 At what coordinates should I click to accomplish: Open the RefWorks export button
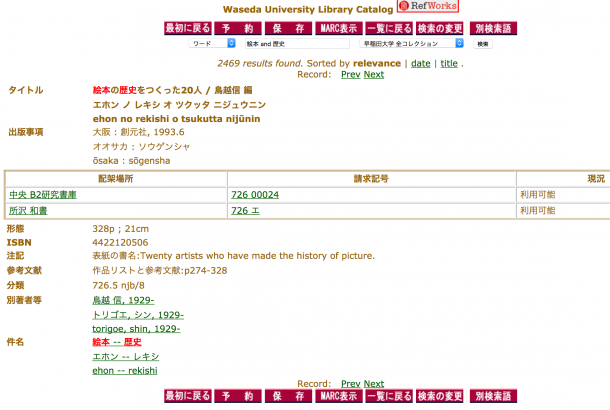[x=428, y=6]
